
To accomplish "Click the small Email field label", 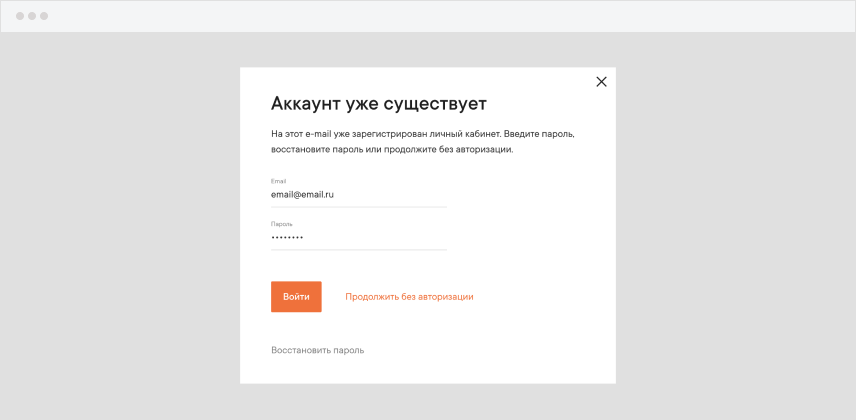I will [x=278, y=181].
